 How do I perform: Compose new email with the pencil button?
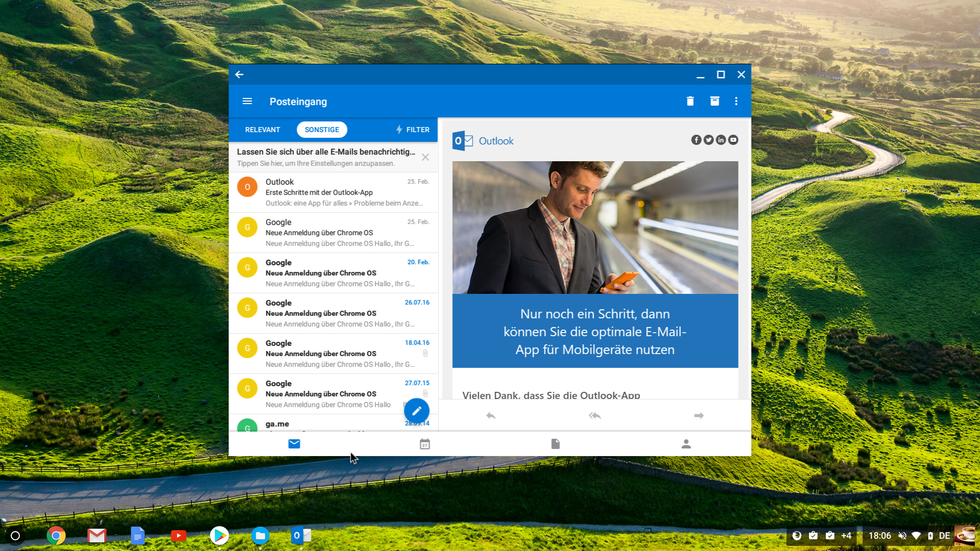coord(416,411)
